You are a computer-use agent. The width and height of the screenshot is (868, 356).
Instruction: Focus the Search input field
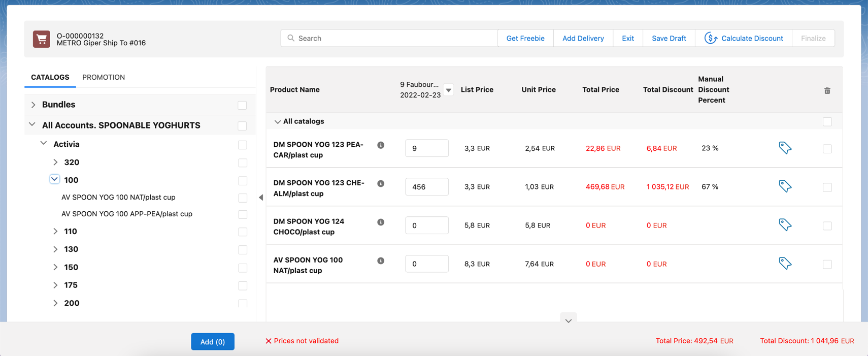389,38
